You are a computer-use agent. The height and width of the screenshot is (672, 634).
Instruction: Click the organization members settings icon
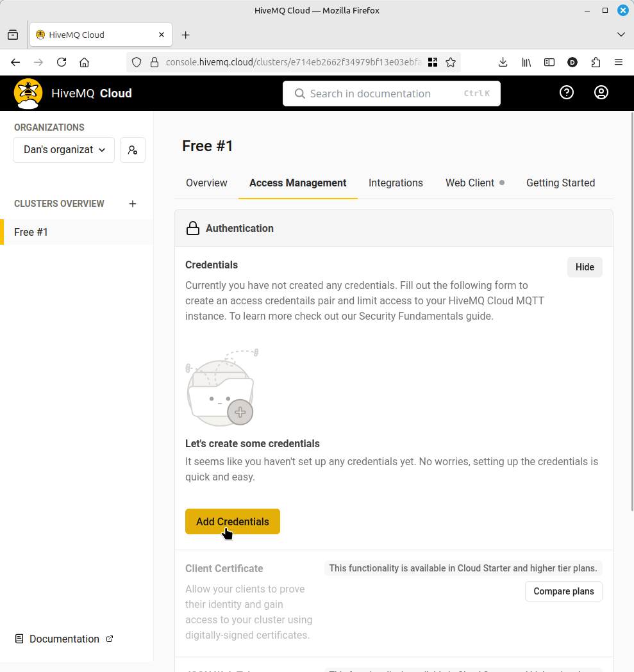pyautogui.click(x=133, y=150)
